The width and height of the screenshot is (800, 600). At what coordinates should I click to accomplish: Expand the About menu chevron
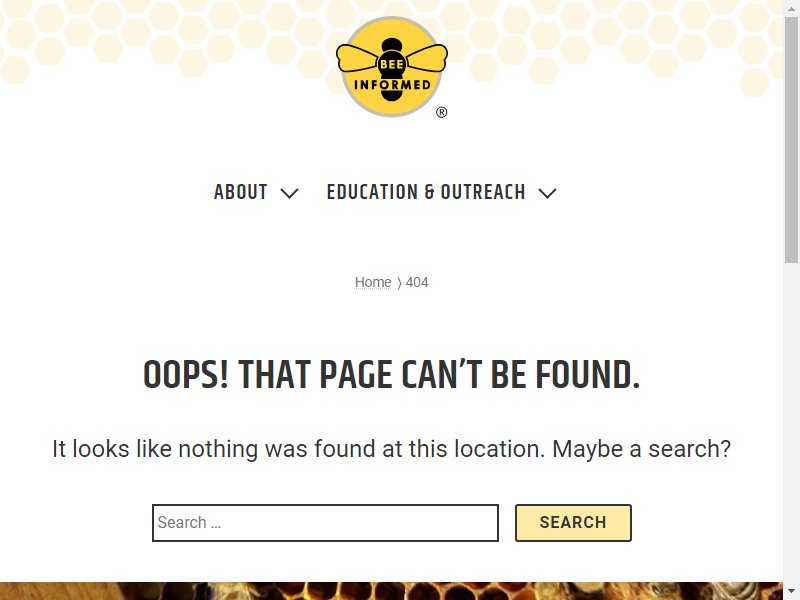point(289,193)
